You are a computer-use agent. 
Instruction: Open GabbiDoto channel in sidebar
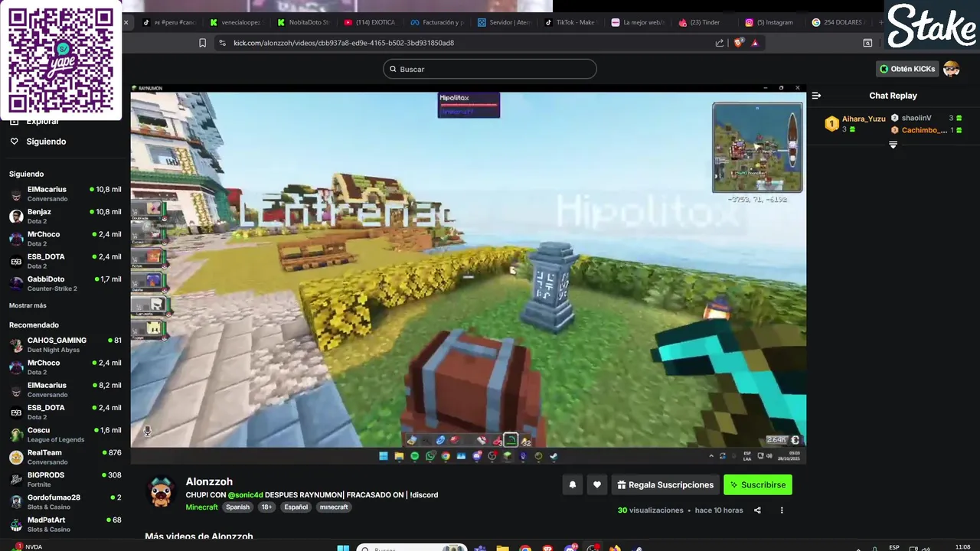pyautogui.click(x=65, y=283)
